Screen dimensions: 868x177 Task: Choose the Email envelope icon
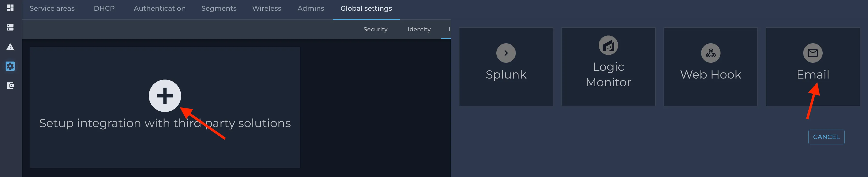click(813, 53)
